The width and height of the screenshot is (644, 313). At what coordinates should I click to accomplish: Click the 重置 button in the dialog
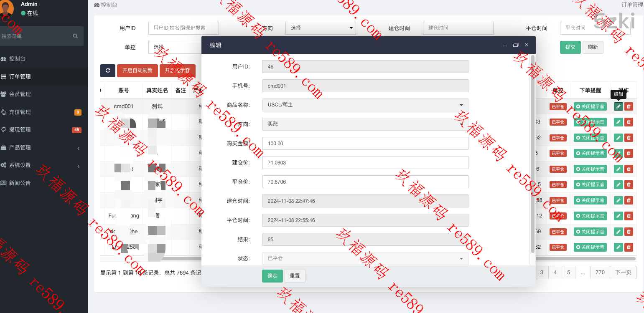pos(295,276)
